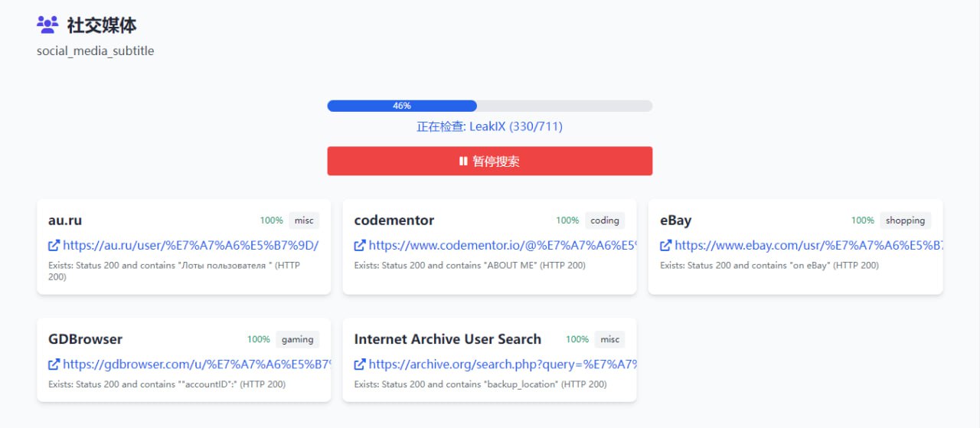The width and height of the screenshot is (980, 428).
Task: Open the au.ru user profile URL
Action: pos(191,246)
